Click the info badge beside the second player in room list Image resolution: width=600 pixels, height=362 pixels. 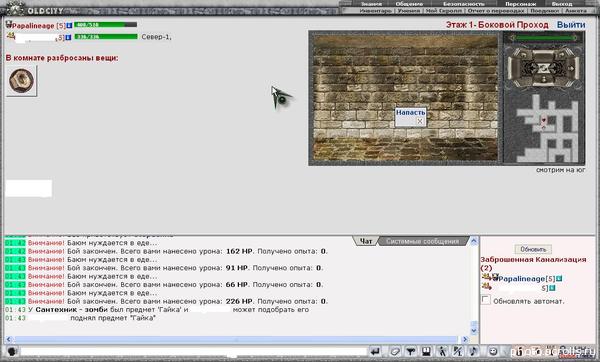point(552,288)
